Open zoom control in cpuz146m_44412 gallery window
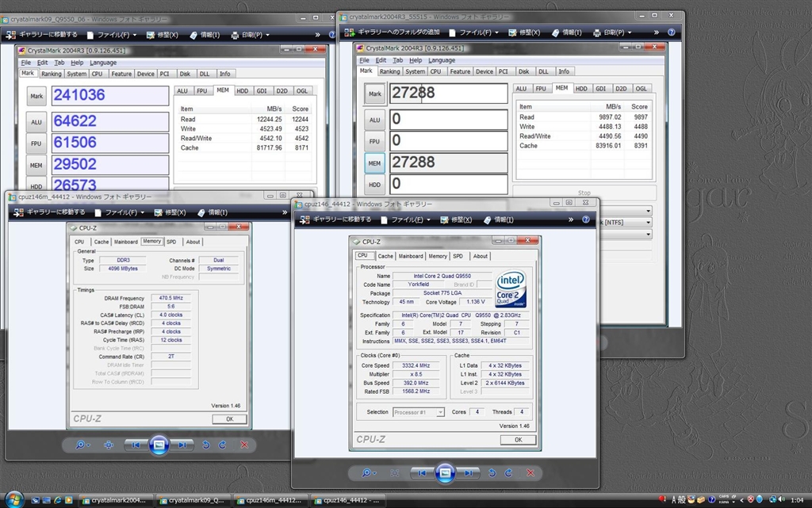812x508 pixels. (x=82, y=445)
